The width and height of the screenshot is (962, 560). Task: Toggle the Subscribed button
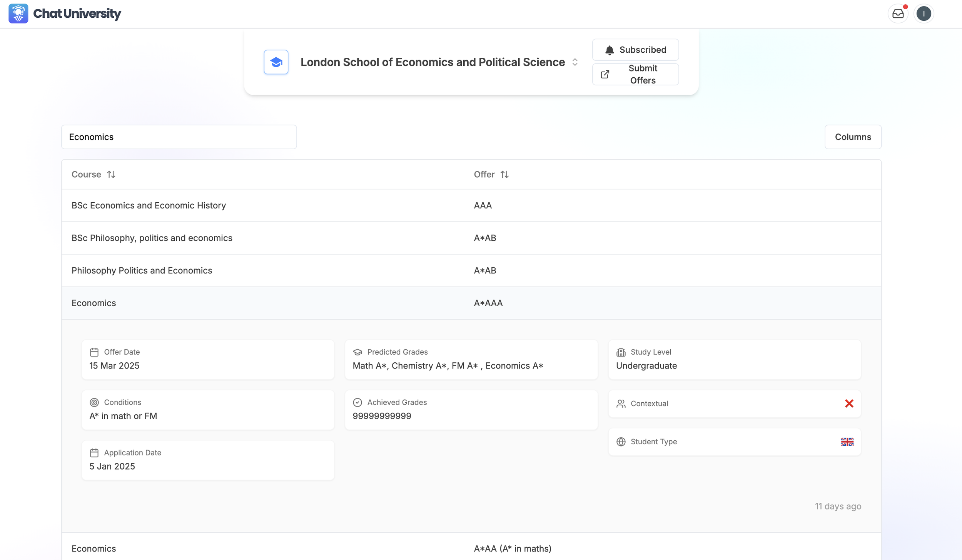[x=635, y=50]
